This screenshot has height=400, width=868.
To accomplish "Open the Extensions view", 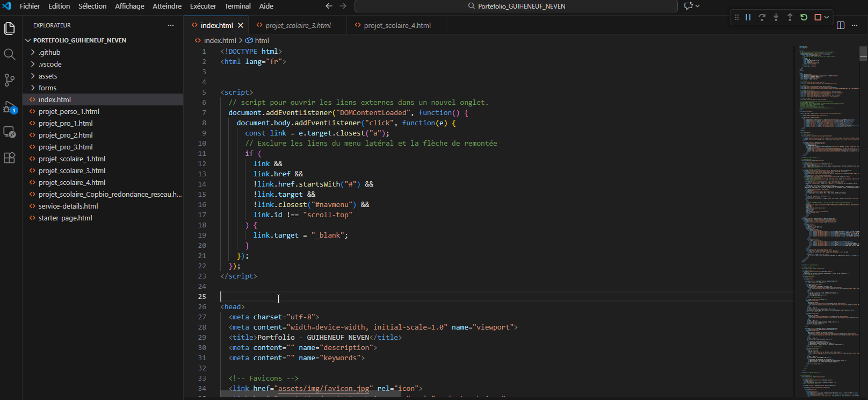I will pos(9,158).
